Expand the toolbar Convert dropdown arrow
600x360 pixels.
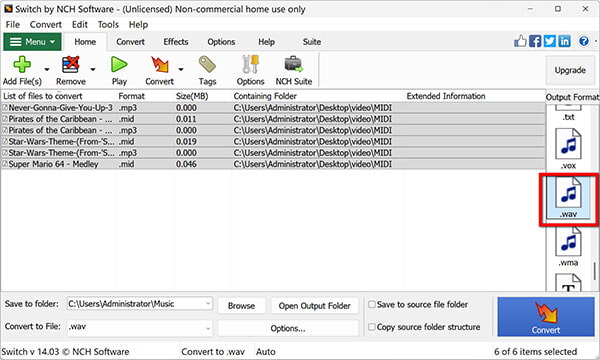point(181,70)
